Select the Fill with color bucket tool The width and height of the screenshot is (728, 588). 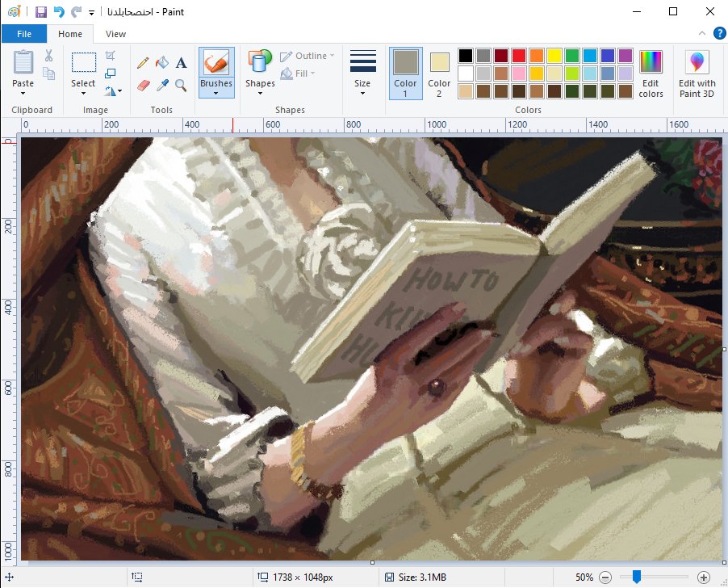coord(162,62)
